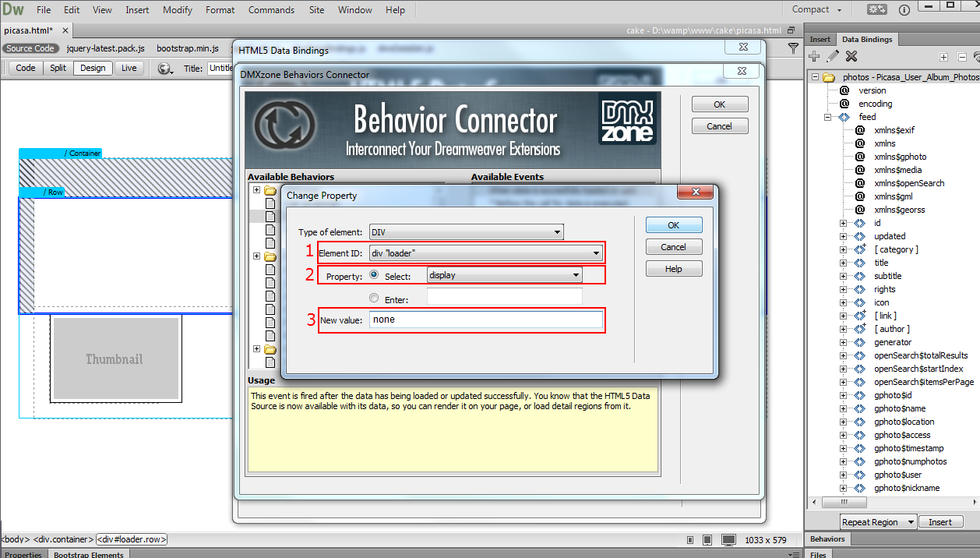Expand all nodes icon in Data Bindings panel

tap(943, 57)
